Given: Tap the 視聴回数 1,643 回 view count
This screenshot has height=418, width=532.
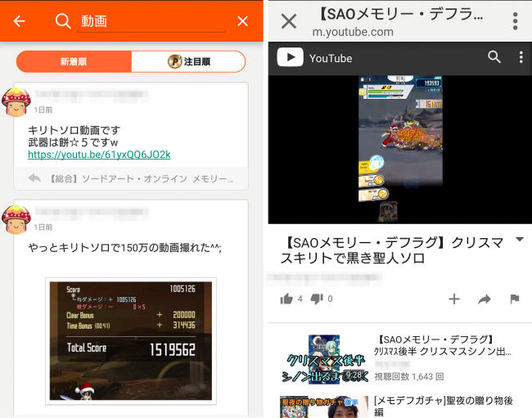Looking at the screenshot, I should 409,376.
